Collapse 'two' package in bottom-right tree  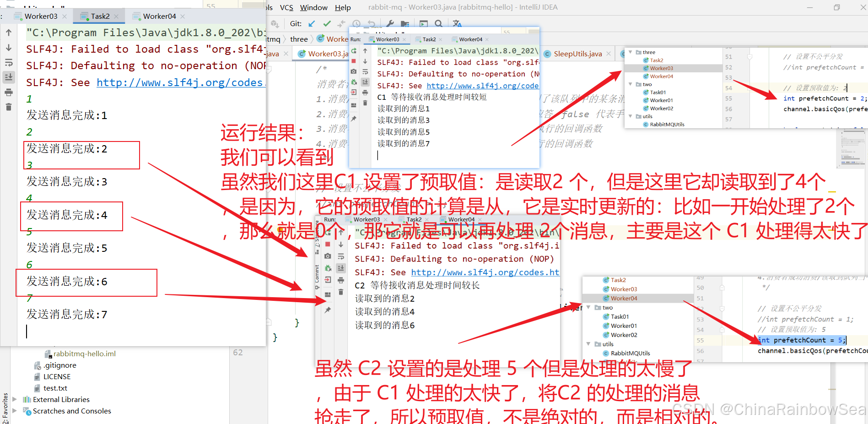[x=588, y=307]
